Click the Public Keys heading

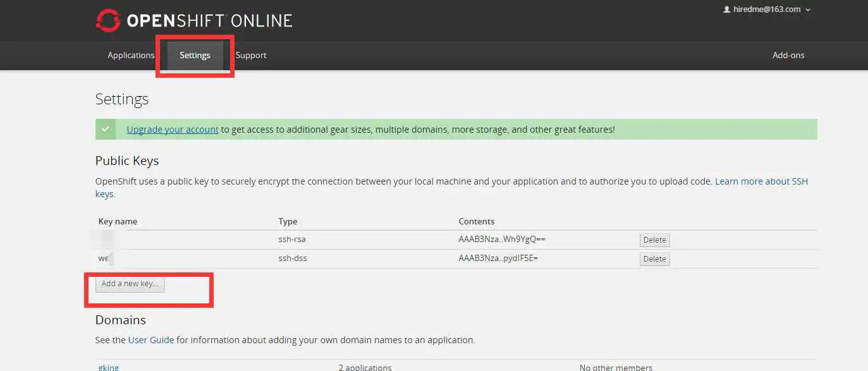127,161
